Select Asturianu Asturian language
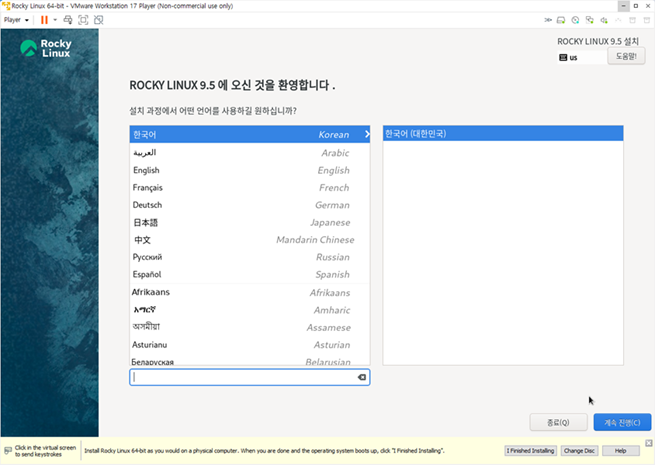The width and height of the screenshot is (655, 465). pyautogui.click(x=250, y=345)
